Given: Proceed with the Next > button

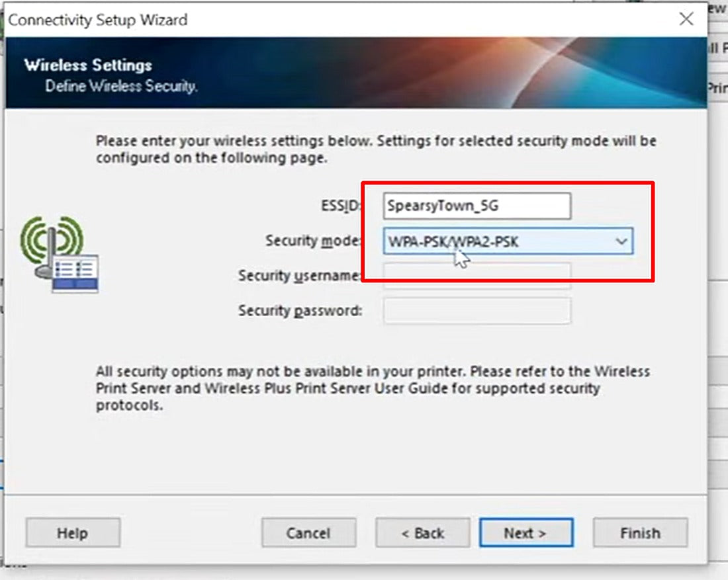Looking at the screenshot, I should click(x=526, y=532).
